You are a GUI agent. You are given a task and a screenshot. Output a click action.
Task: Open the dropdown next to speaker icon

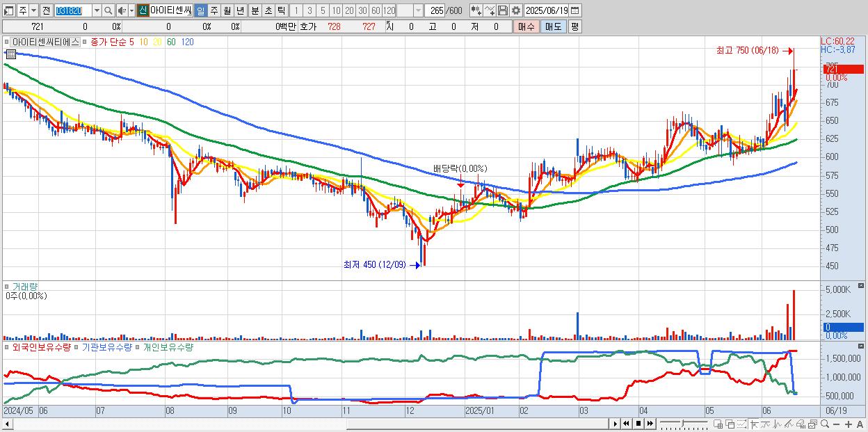131,10
